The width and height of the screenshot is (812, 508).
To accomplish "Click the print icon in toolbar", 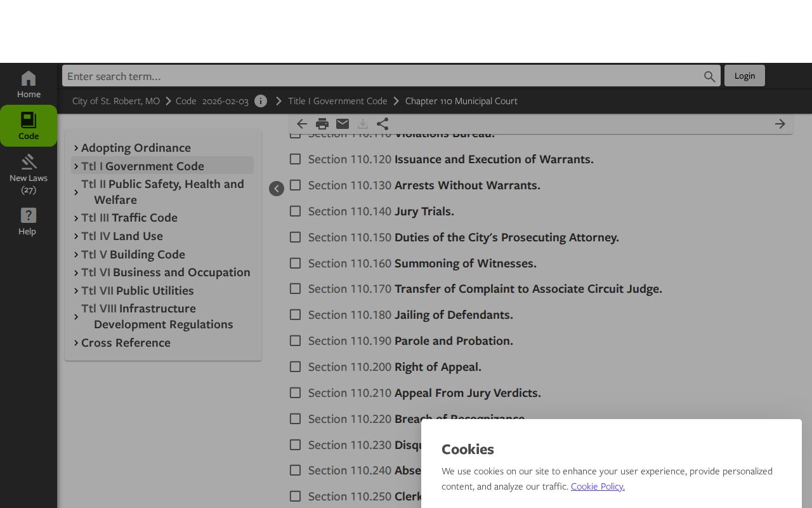I will (322, 124).
